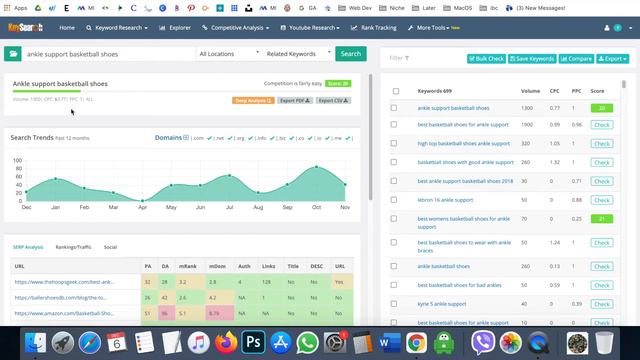Screen dimensions: 640x360
Task: Click the keyword list scrollbar thumb
Action: [624, 84]
